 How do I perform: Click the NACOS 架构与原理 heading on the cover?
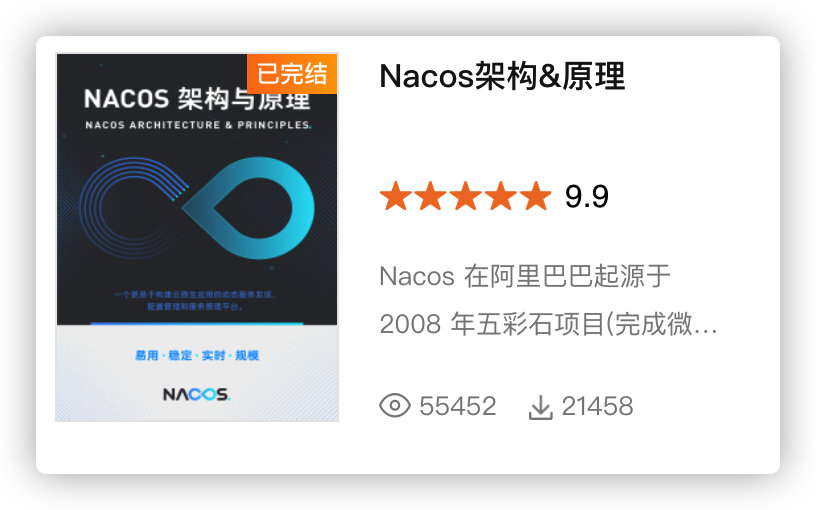[197, 99]
